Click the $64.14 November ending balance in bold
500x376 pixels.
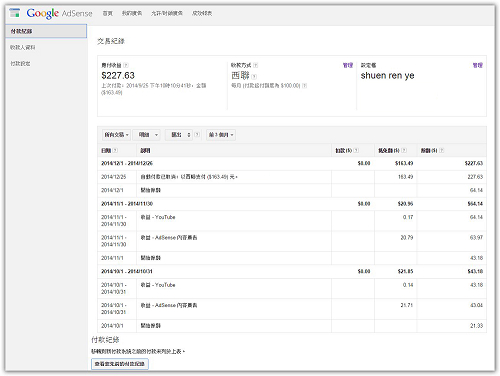coord(475,204)
